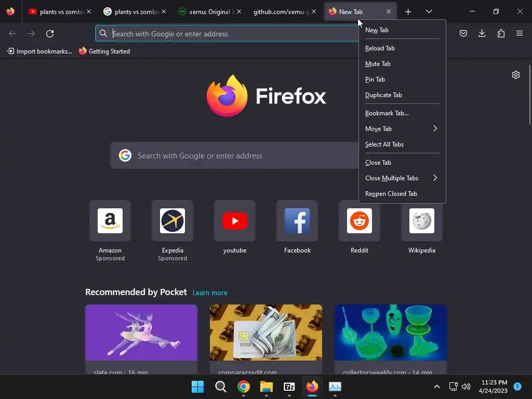Image resolution: width=532 pixels, height=399 pixels.
Task: Close the YouTube plants vs zombies tab
Action: coord(89,11)
